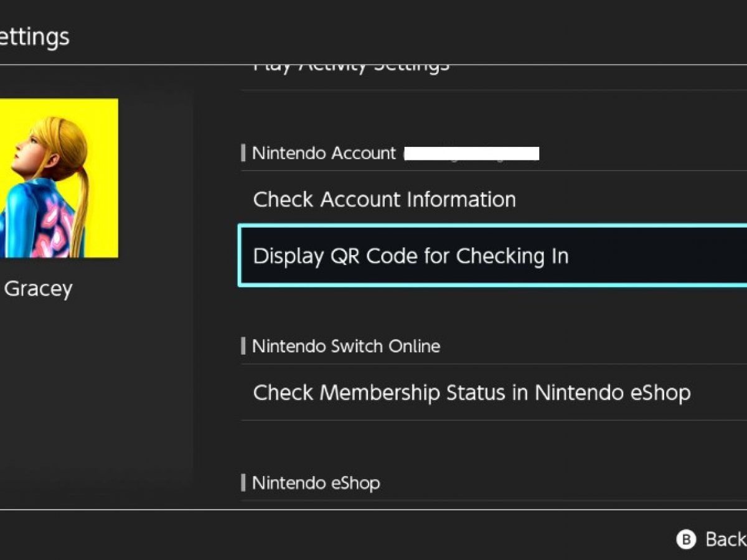Click the Nintendo eShop section heading
The image size is (747, 560).
click(316, 483)
